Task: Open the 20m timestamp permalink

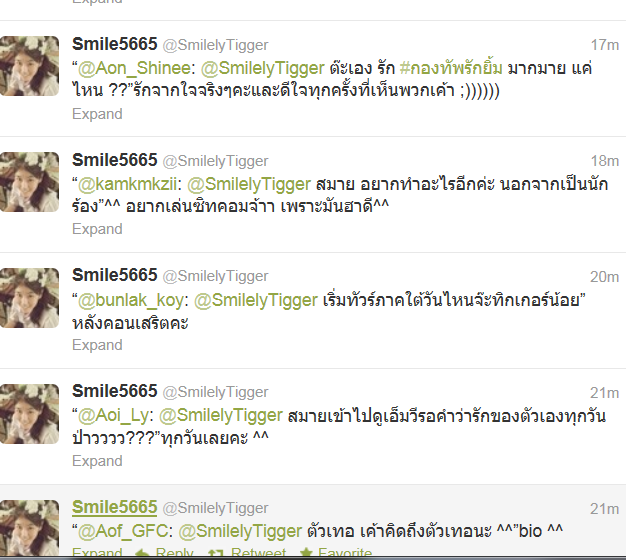Action: click(x=604, y=277)
